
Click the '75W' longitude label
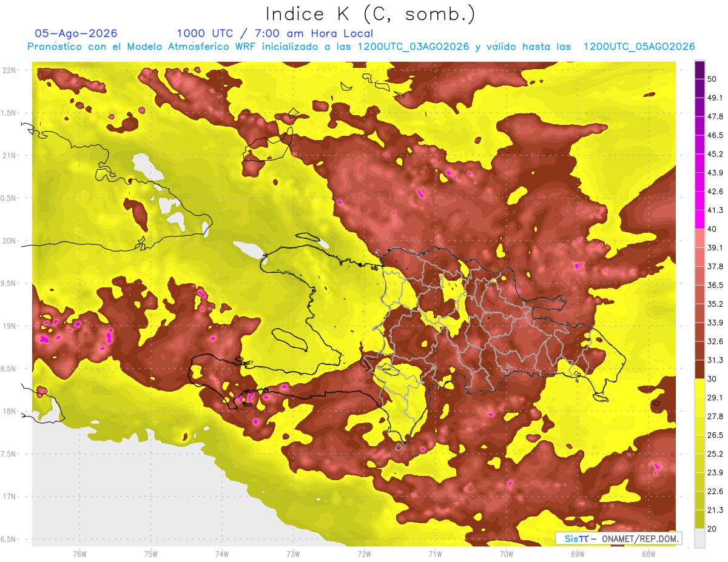(150, 554)
